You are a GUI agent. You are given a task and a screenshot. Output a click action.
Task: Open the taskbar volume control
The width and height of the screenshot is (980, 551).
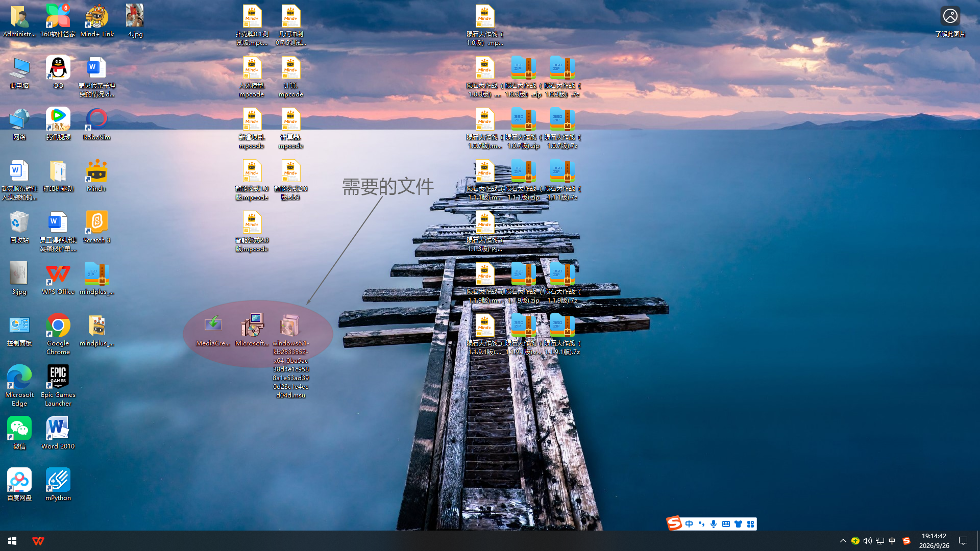[868, 541]
